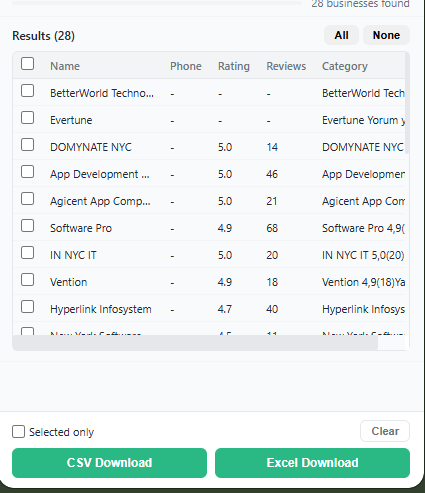Click review count 68 for Software Pro

click(x=272, y=228)
